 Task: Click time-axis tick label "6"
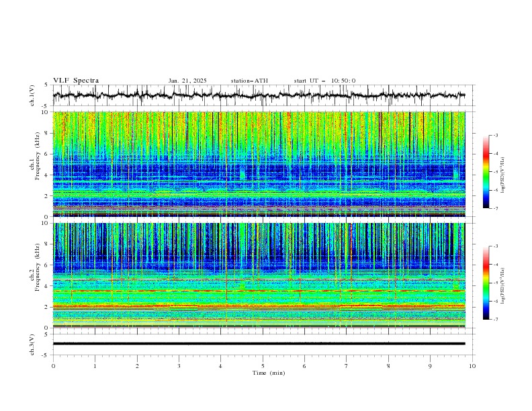click(x=304, y=366)
